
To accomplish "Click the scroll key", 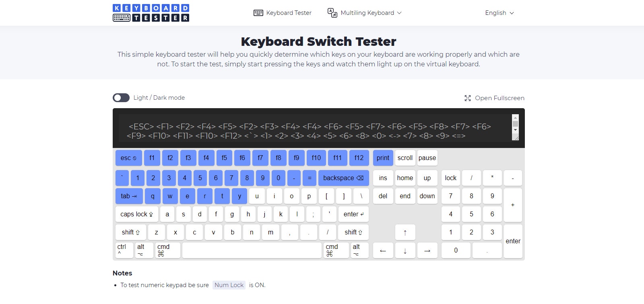I will (x=405, y=158).
